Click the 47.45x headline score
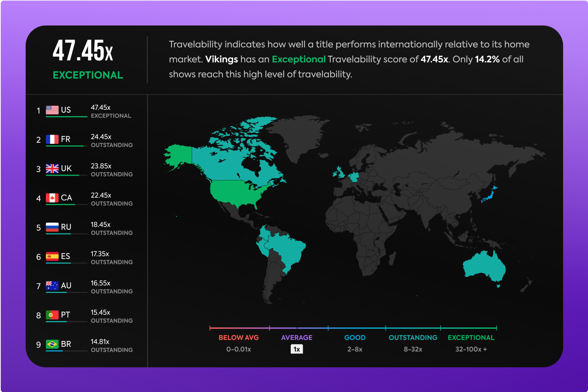 pos(83,51)
